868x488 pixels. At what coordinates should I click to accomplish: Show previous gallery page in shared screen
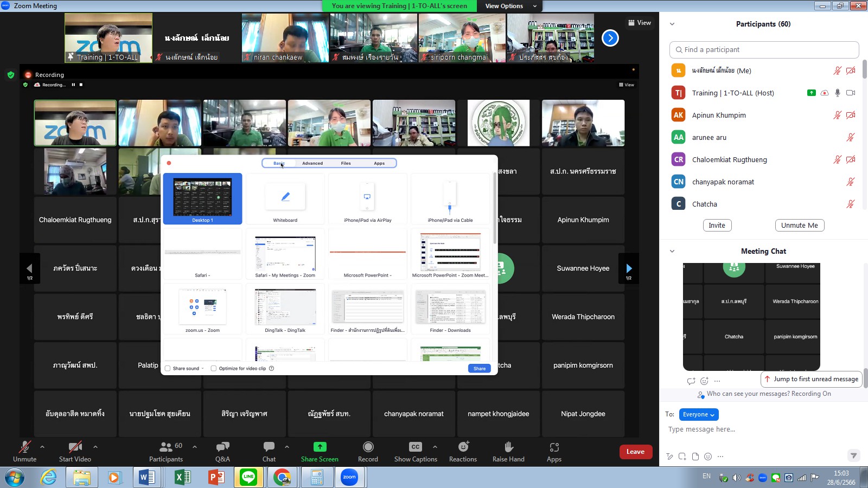coord(30,268)
